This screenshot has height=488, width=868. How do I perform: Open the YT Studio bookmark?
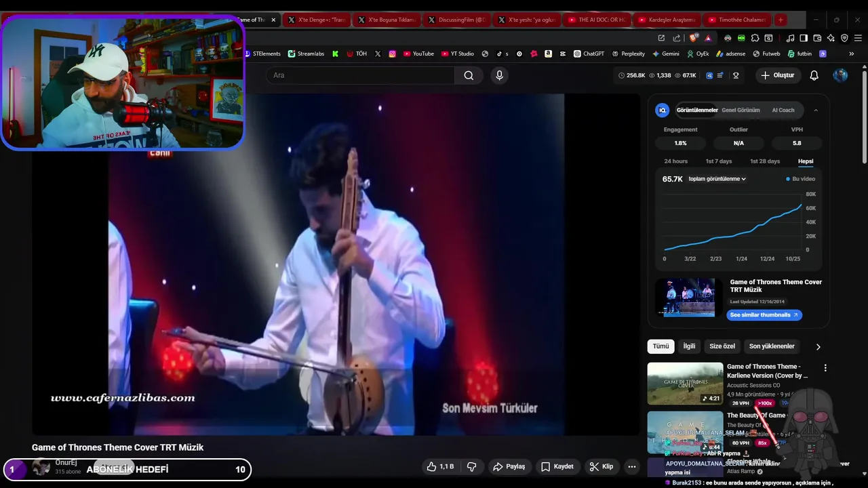click(457, 54)
